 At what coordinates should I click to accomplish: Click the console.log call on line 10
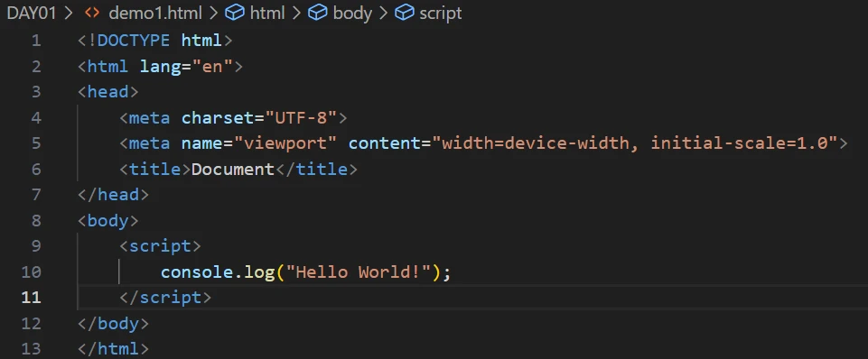click(218, 272)
